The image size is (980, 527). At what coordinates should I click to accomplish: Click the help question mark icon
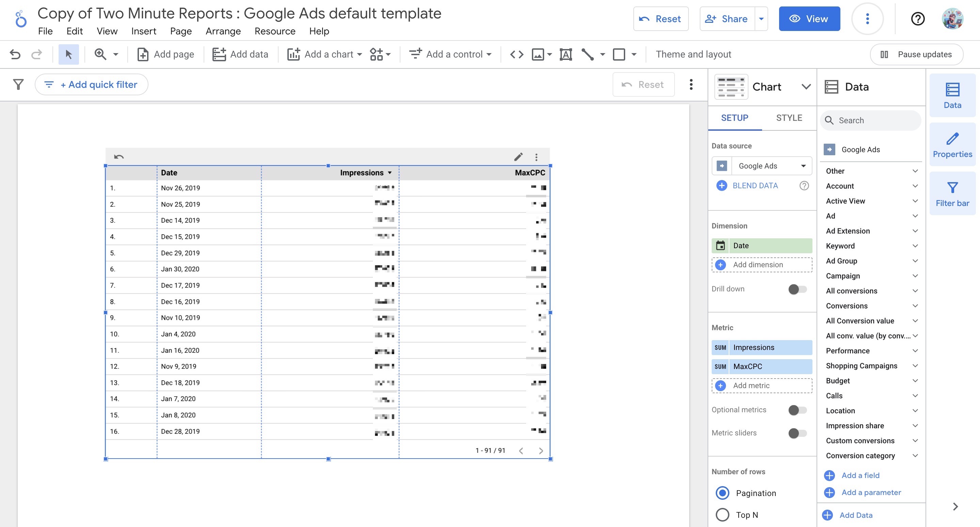click(x=918, y=19)
